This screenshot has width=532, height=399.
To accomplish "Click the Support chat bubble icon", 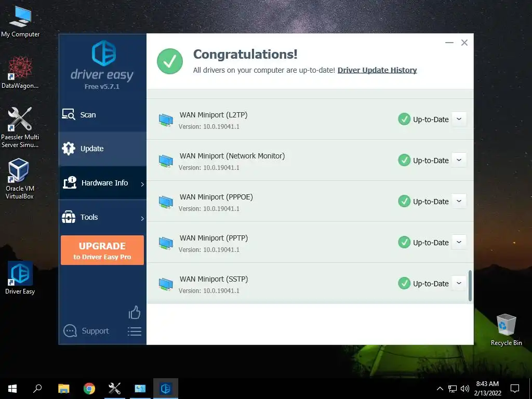I will 70,331.
